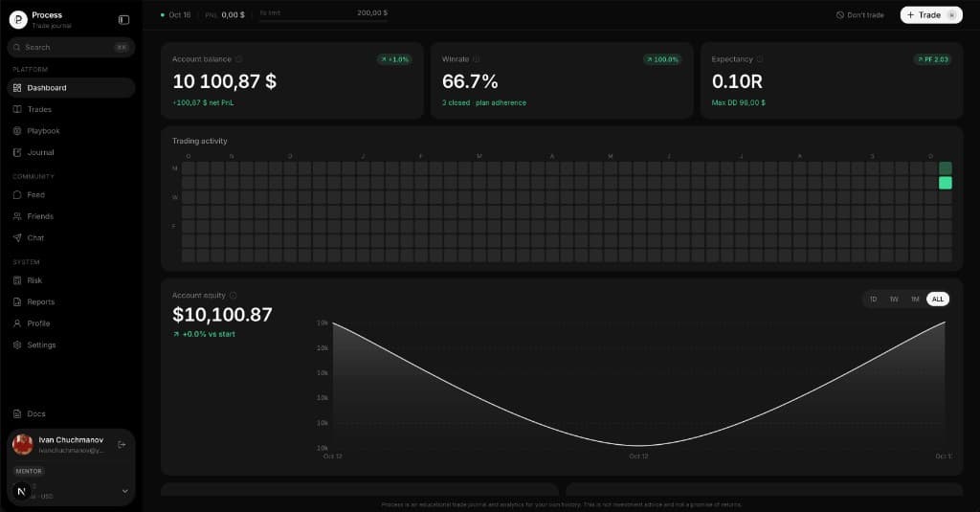980x512 pixels.
Task: Click the info icon beside Winrate
Action: coord(477,59)
